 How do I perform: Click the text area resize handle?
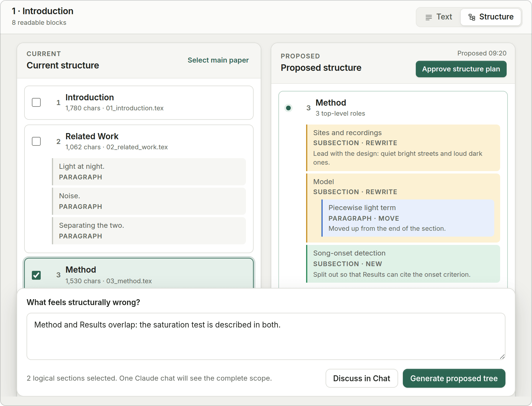click(x=502, y=357)
